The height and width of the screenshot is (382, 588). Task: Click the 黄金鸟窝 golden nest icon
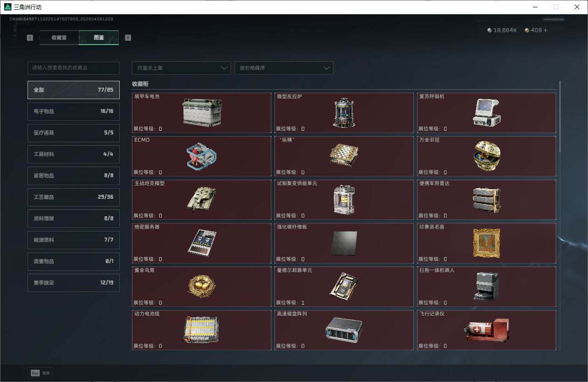[202, 286]
